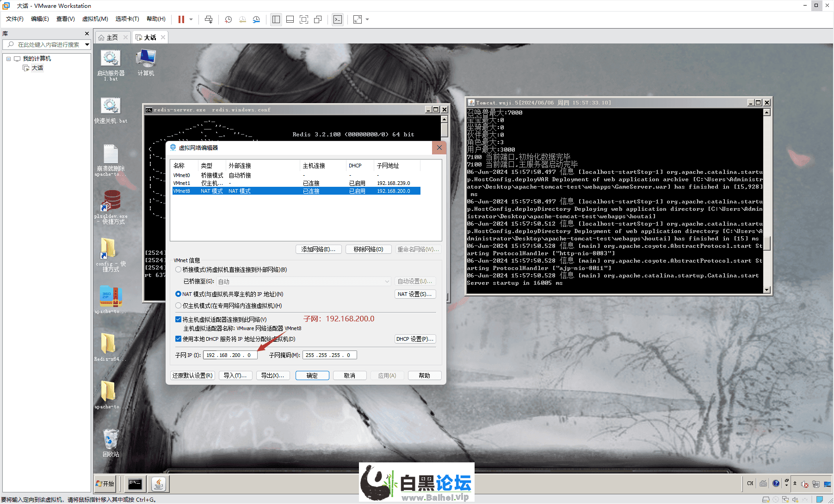Click the 崩溃就删除 file desktop icon
The height and width of the screenshot is (504, 834).
pos(111,160)
